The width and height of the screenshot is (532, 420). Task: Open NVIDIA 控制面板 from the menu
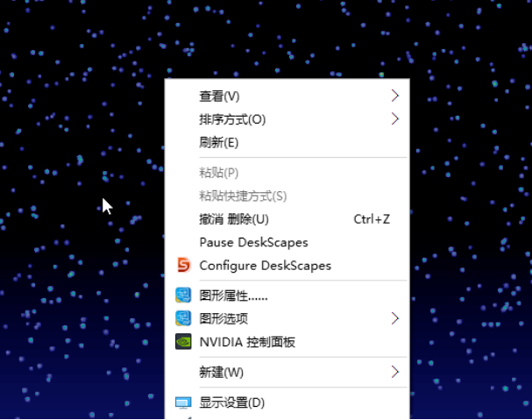pyautogui.click(x=247, y=342)
